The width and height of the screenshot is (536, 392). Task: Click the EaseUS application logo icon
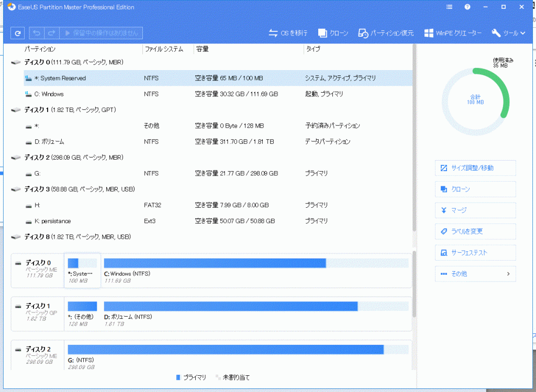(12, 7)
